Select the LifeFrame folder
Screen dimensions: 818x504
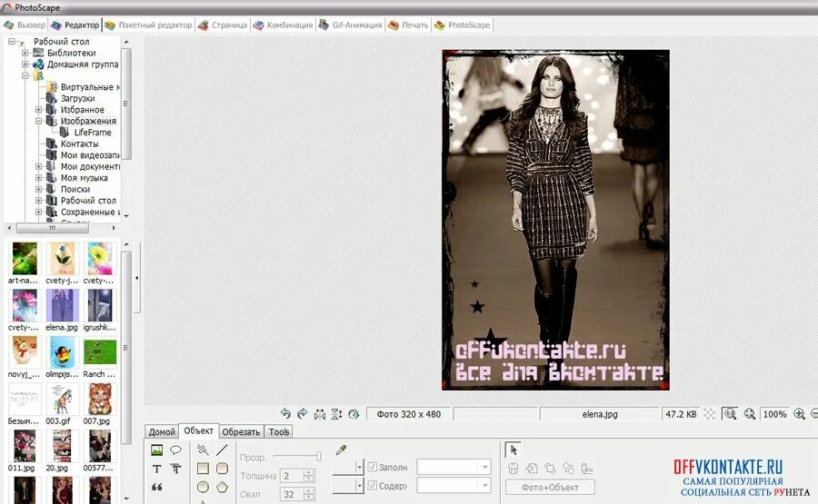93,133
